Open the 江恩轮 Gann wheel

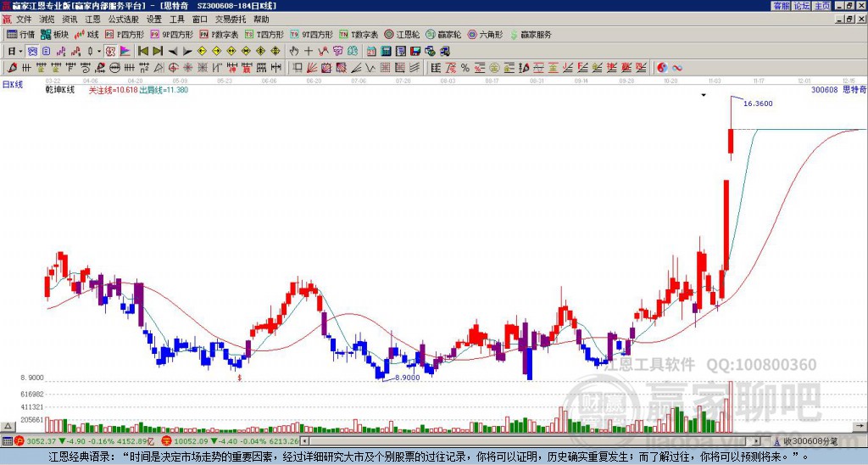(402, 34)
